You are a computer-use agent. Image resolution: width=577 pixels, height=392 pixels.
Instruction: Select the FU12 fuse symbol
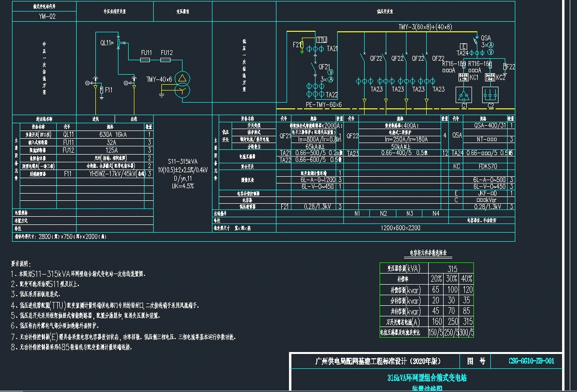pyautogui.click(x=167, y=60)
